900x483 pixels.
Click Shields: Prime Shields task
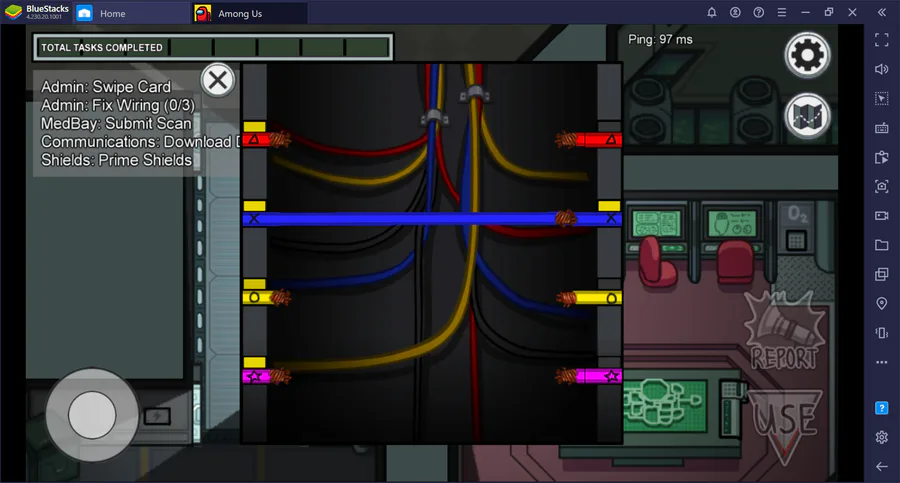tap(116, 160)
